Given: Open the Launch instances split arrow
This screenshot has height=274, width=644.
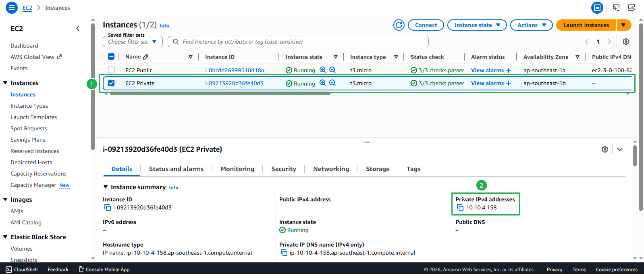Looking at the screenshot, I should (624, 25).
